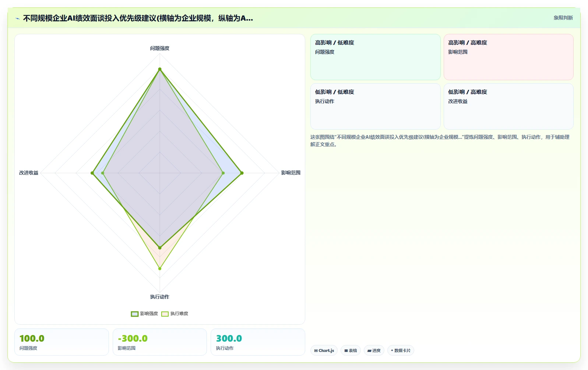Click the Chart.js tag chip
Image resolution: width=588 pixels, height=370 pixels.
click(x=324, y=350)
